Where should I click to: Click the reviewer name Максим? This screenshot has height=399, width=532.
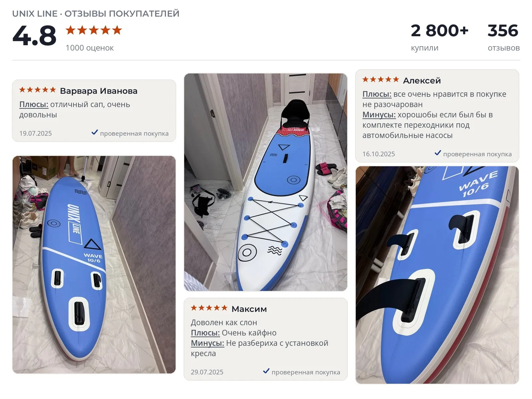point(249,309)
